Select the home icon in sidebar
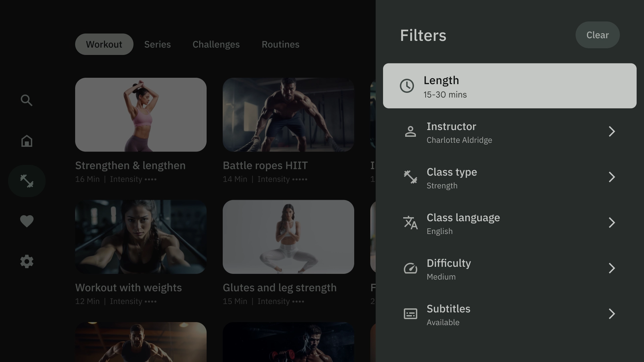This screenshot has width=644, height=362. tap(26, 140)
